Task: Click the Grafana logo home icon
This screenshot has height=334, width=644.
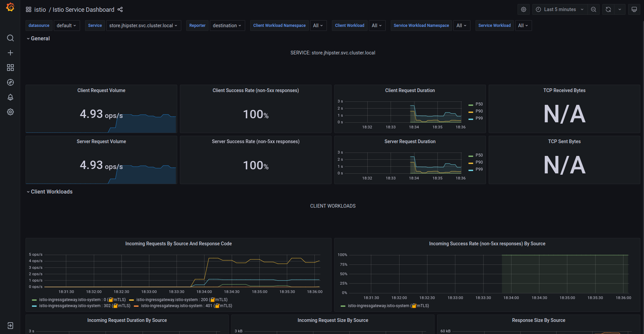Action: 10,7
